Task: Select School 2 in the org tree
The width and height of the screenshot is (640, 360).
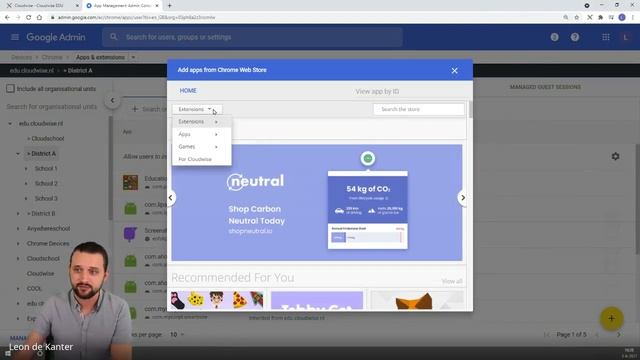Action: (46, 184)
